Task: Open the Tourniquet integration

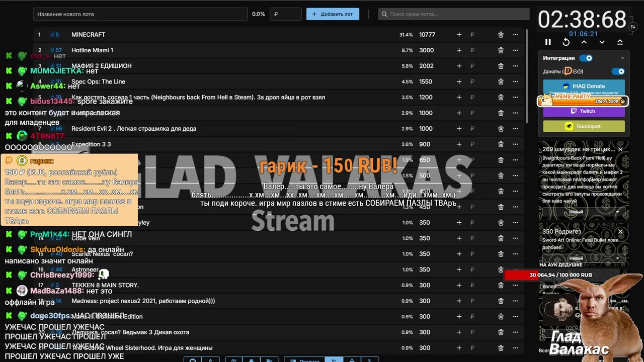Action: [x=584, y=126]
